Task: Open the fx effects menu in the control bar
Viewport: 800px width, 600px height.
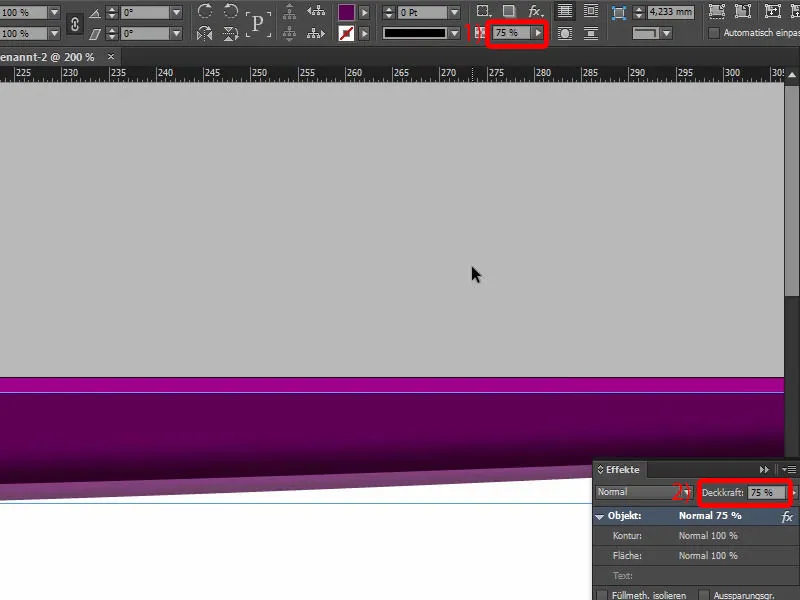Action: click(x=535, y=11)
